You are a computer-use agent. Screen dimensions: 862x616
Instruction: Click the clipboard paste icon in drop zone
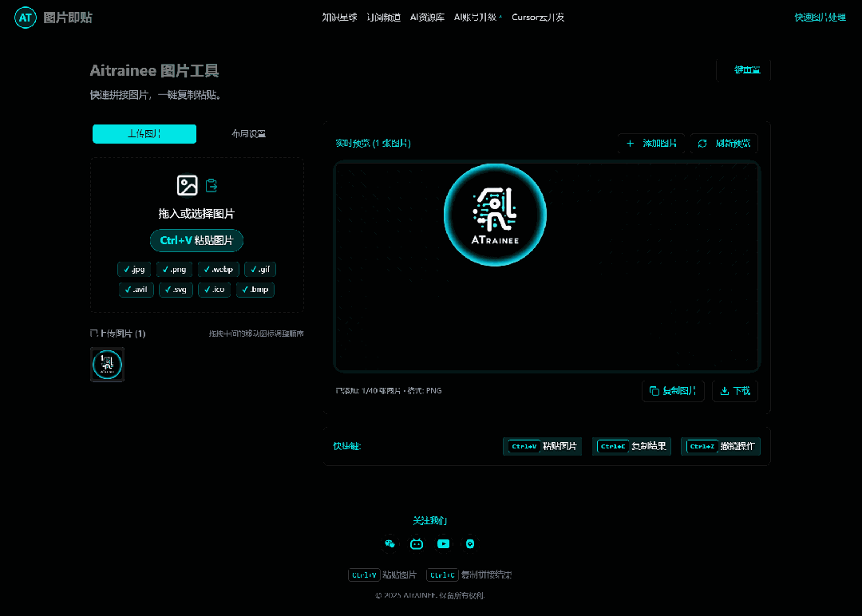coord(212,186)
